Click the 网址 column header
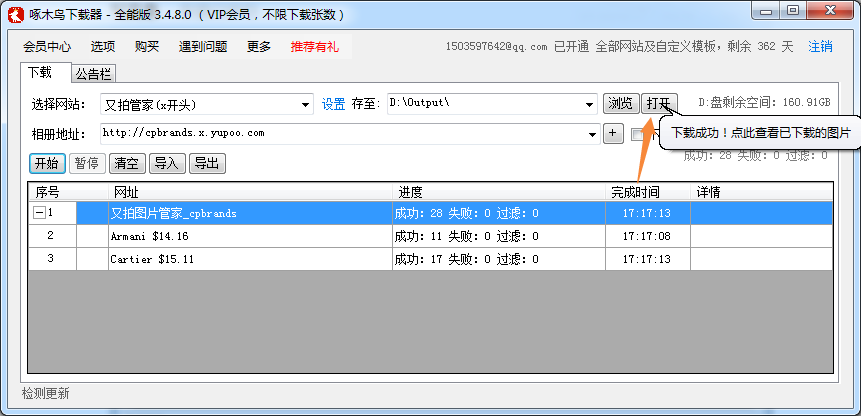 [x=250, y=192]
